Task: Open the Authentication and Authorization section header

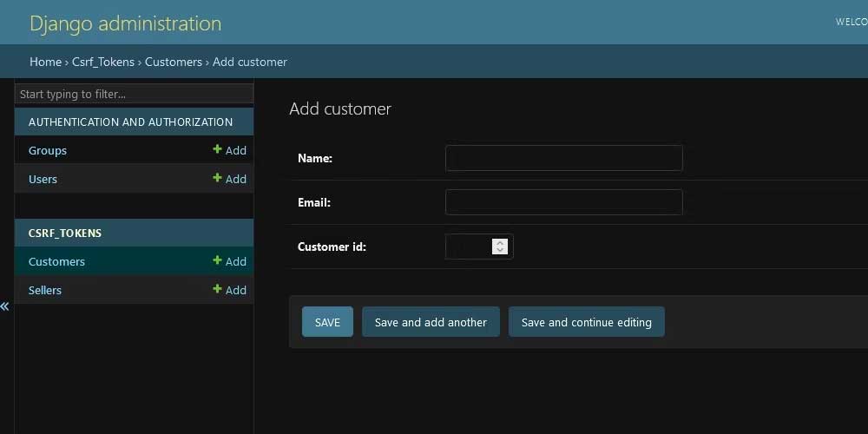Action: [x=130, y=122]
